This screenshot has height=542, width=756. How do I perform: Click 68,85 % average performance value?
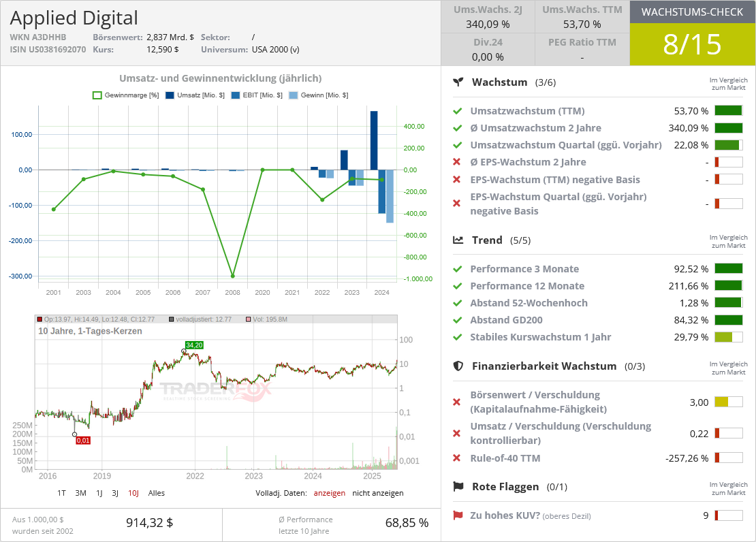(x=407, y=523)
